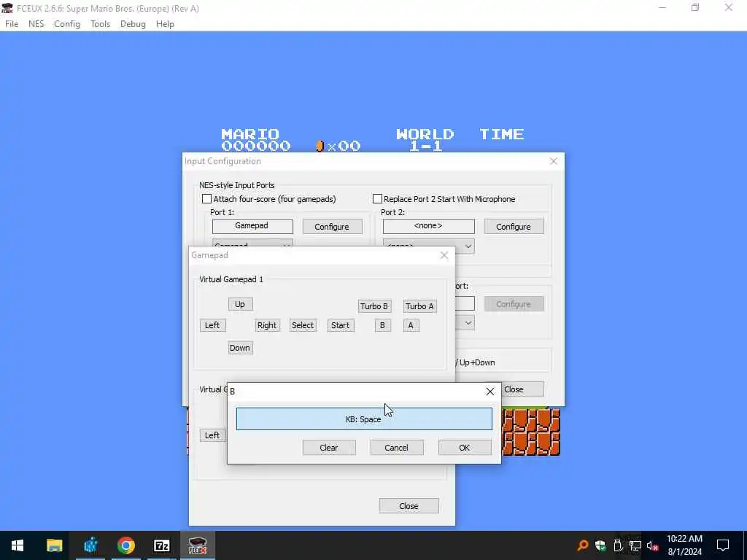Click Configure button for Port 1
The width and height of the screenshot is (747, 560).
(x=332, y=227)
